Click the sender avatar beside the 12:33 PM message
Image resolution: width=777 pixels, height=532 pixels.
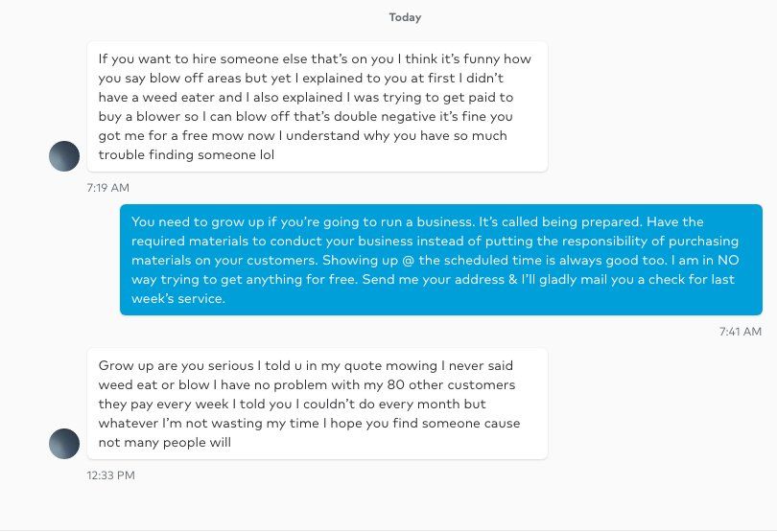tap(64, 443)
